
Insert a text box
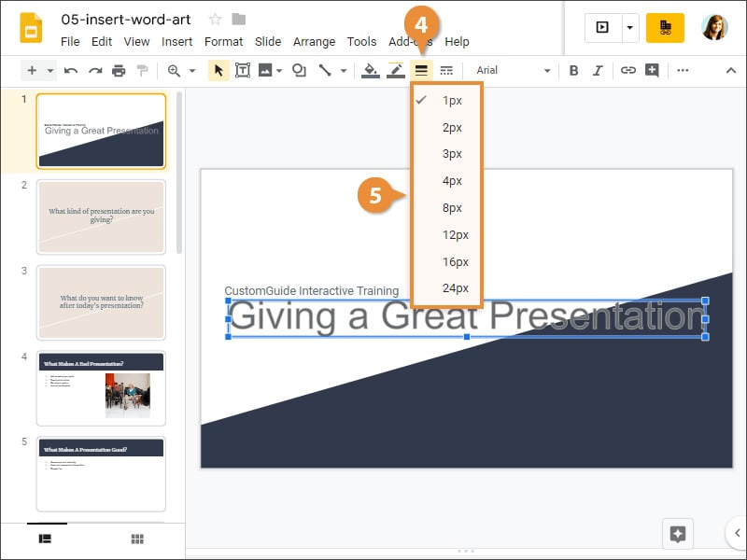(x=243, y=71)
